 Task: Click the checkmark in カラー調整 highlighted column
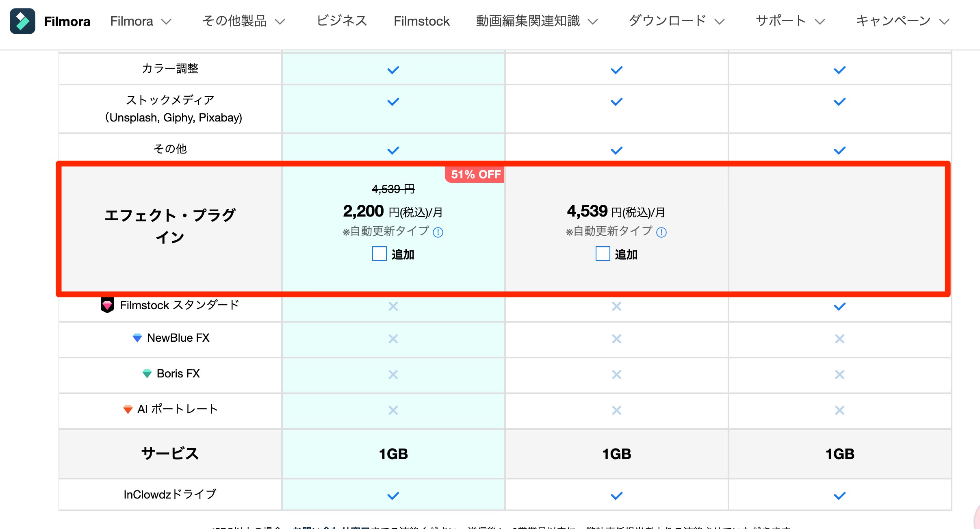[x=393, y=70]
